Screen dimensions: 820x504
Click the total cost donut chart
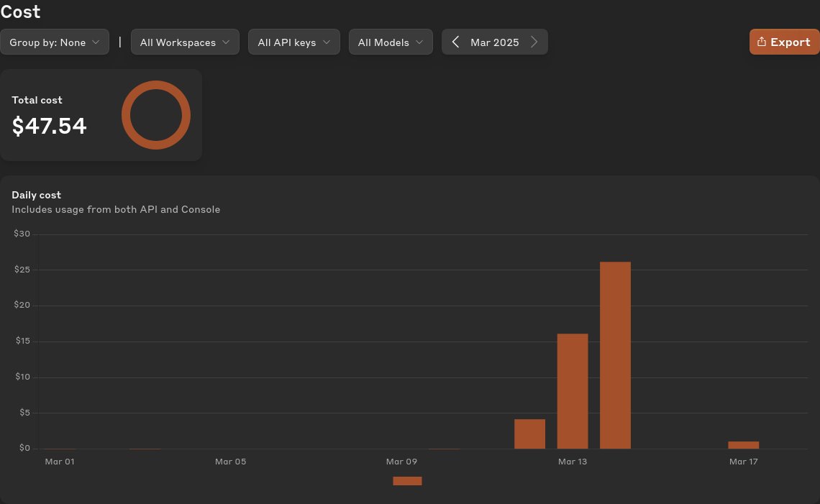[156, 115]
